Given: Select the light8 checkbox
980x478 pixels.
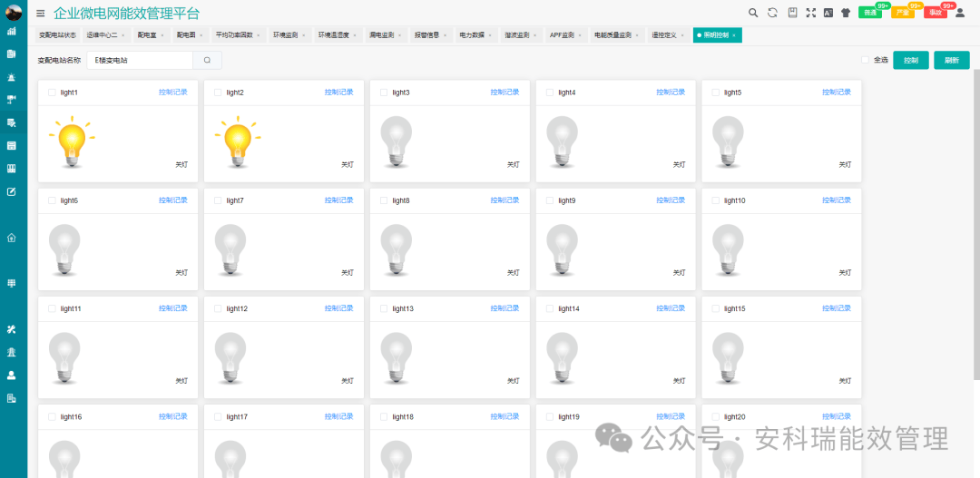Looking at the screenshot, I should point(384,200).
